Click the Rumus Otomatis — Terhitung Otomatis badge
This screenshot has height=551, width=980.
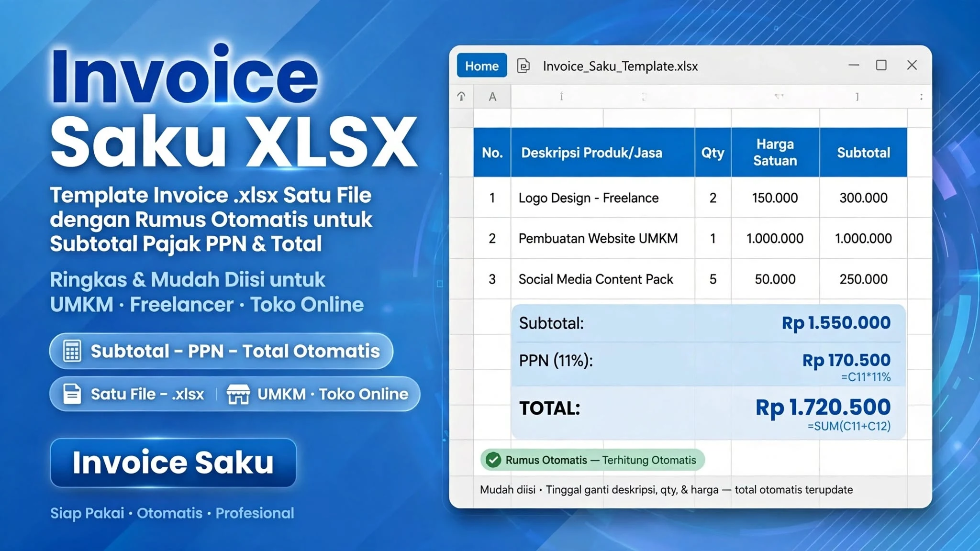coord(592,460)
